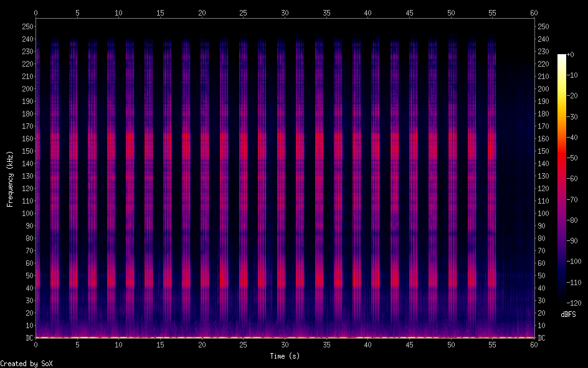Click the "Frequency (kHz)" vertical axis label
This screenshot has height=368, width=588.
(x=10, y=179)
